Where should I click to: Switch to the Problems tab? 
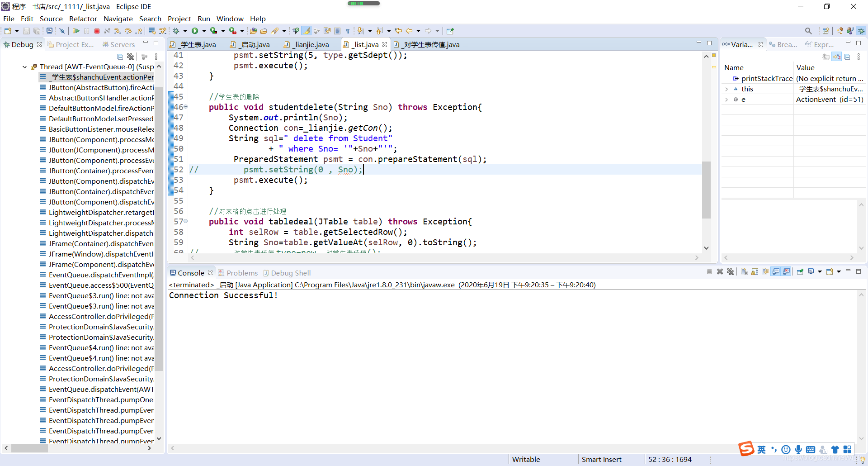(238, 273)
